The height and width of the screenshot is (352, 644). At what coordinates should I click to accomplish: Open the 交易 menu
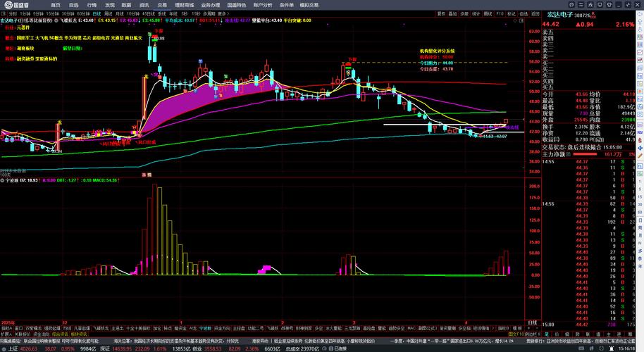pyautogui.click(x=162, y=5)
